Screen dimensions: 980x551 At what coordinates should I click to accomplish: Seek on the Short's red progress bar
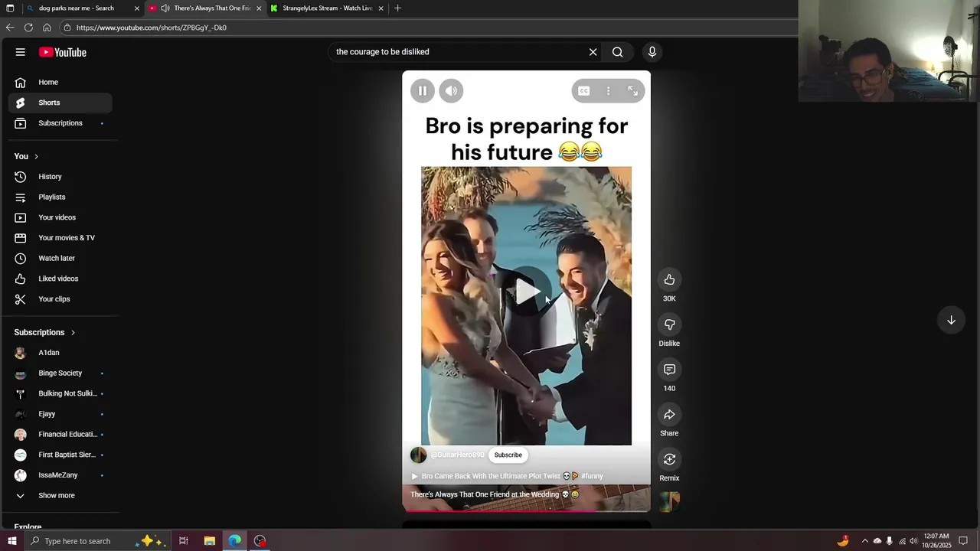click(527, 510)
